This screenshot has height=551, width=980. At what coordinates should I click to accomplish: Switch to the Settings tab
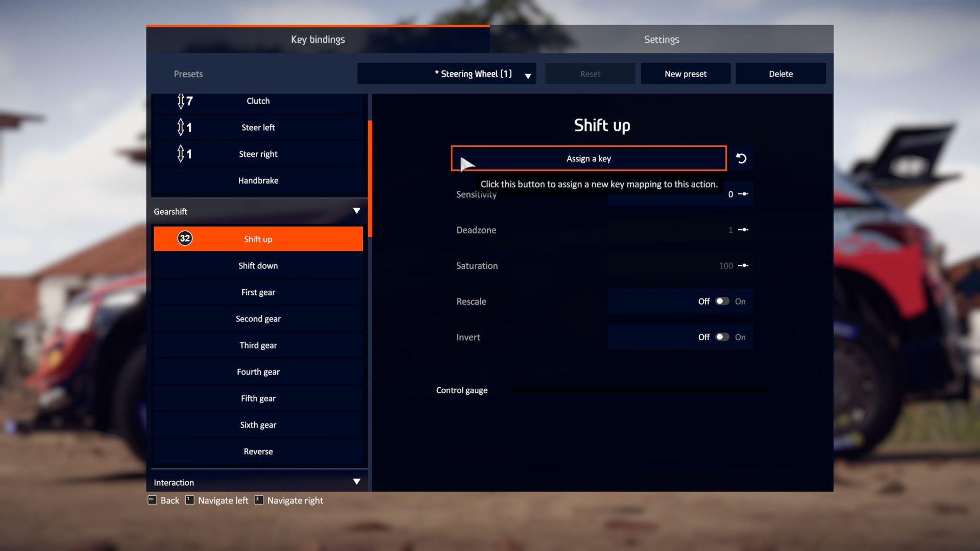coord(661,39)
